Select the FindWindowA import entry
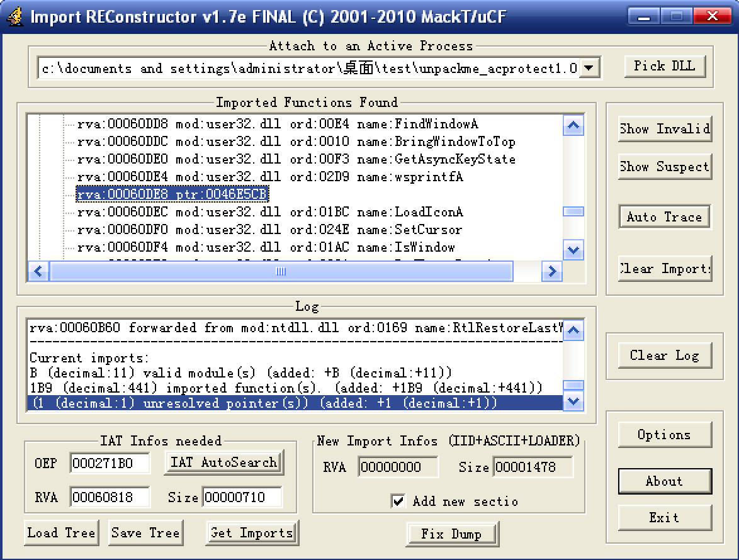This screenshot has width=739, height=560. (x=277, y=124)
